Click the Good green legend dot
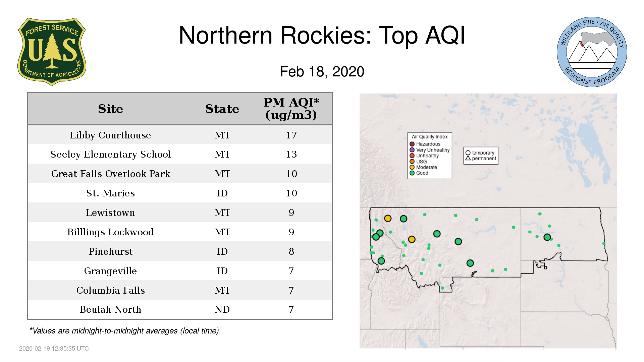Viewport: 644px width, 362px height. [x=412, y=173]
